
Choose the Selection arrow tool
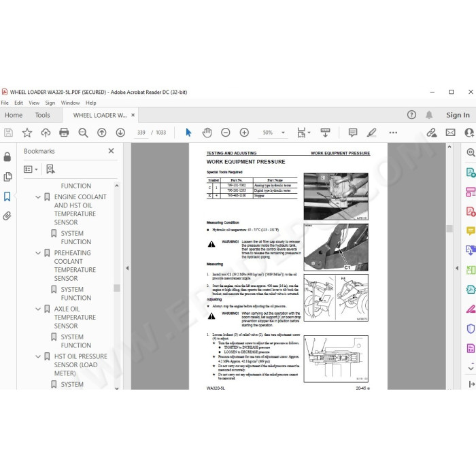click(188, 133)
